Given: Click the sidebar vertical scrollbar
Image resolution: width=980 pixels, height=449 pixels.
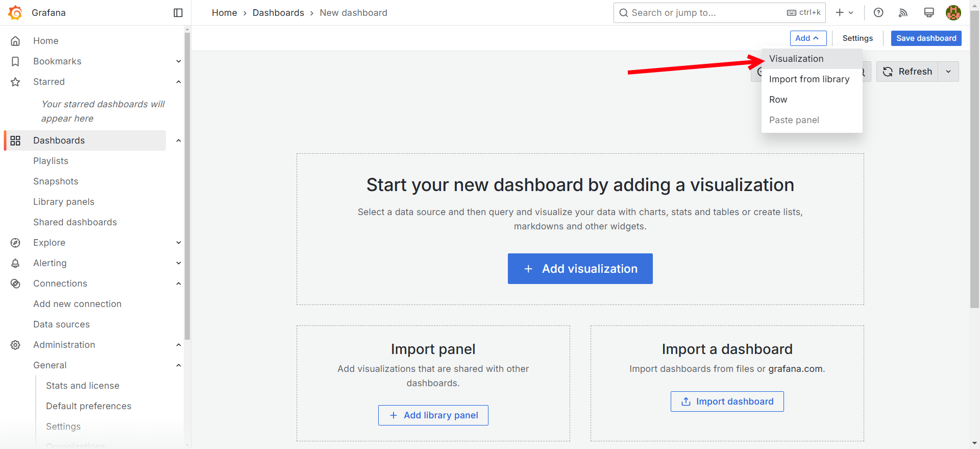Looking at the screenshot, I should 187,186.
